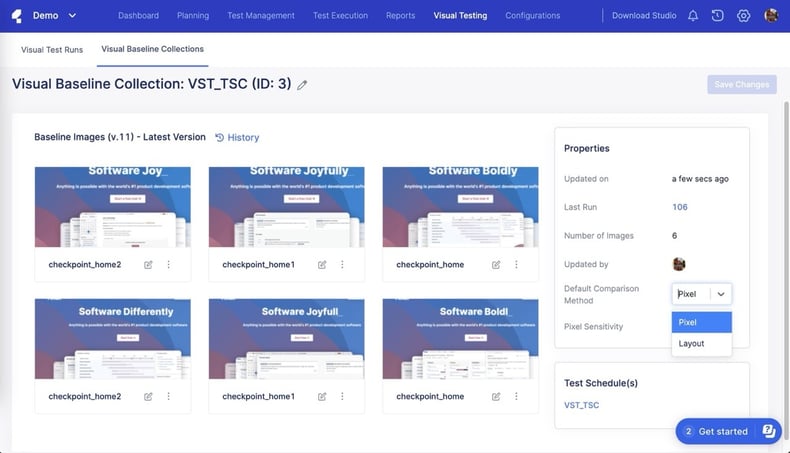Open baseline History link
This screenshot has width=790, height=453.
tap(237, 138)
